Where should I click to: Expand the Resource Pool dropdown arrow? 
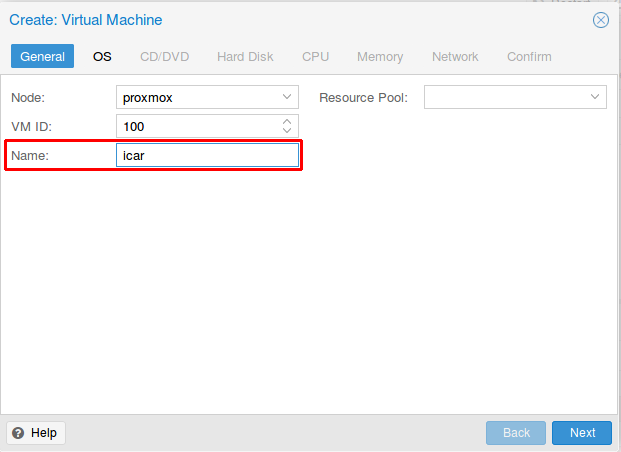pyautogui.click(x=595, y=97)
